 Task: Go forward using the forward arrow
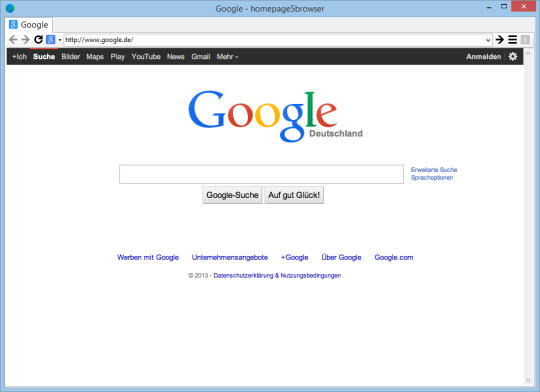coord(25,40)
